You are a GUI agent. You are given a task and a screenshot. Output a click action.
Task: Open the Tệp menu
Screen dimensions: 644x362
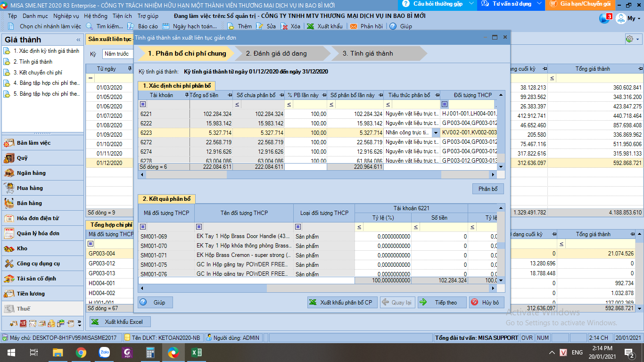[12, 16]
